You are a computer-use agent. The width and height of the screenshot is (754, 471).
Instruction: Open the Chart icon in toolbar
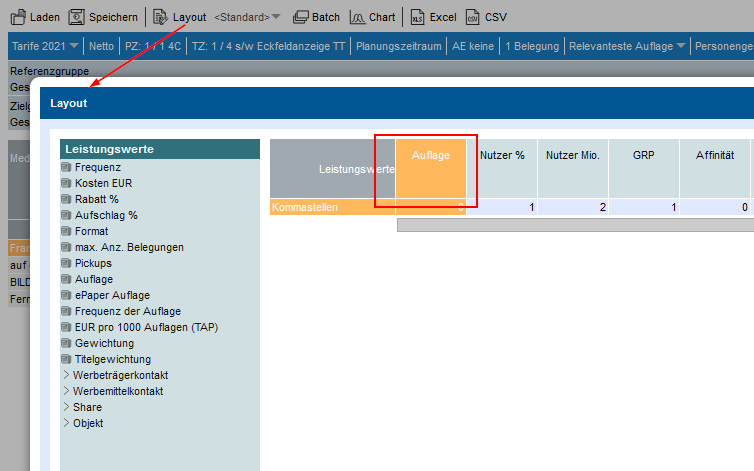[x=357, y=17]
